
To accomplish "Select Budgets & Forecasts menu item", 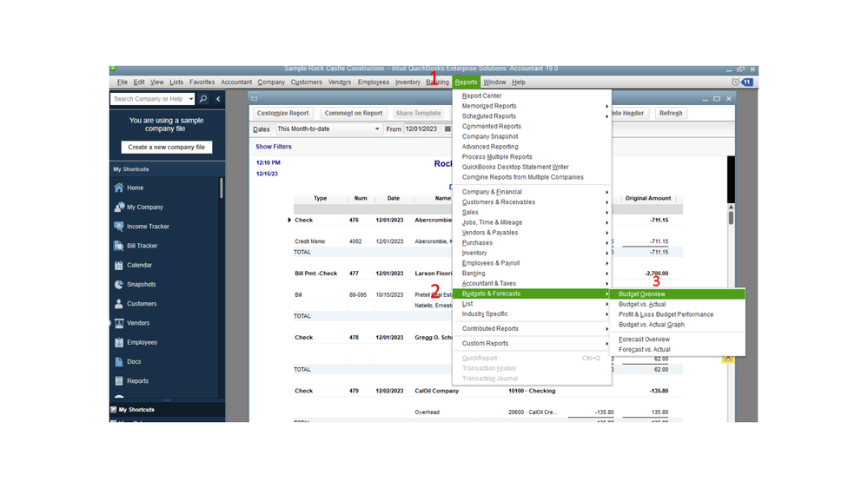I will 532,293.
